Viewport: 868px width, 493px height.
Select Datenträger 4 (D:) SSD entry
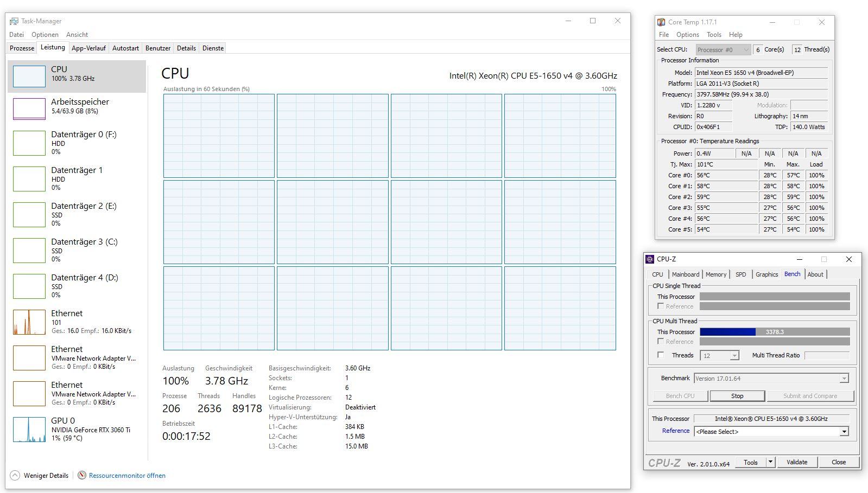coord(77,286)
